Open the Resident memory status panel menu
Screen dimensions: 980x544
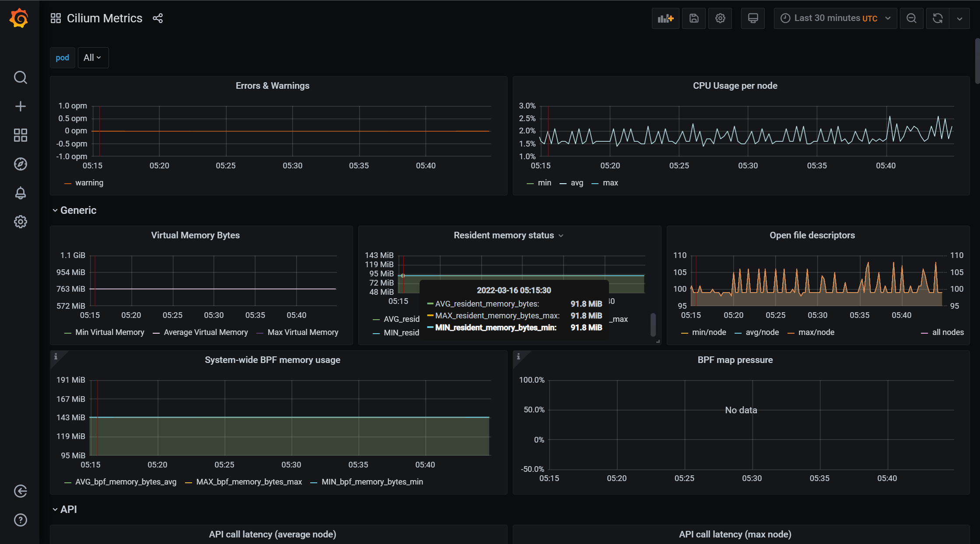[509, 235]
